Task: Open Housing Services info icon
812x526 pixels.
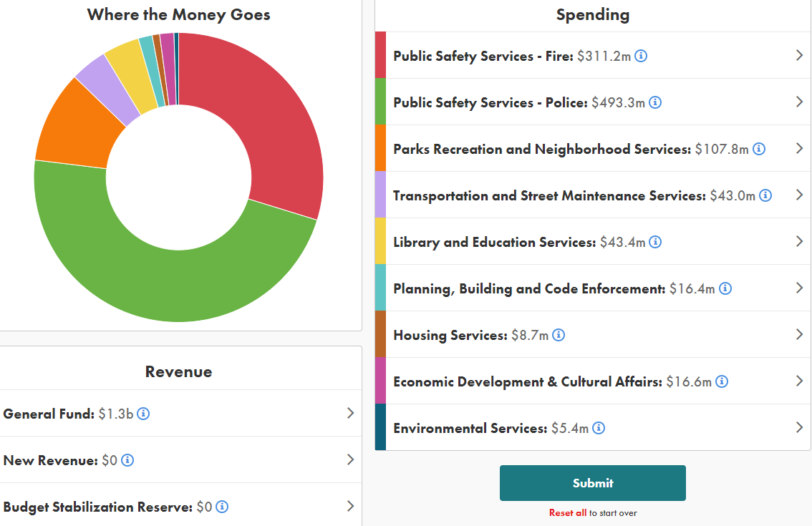Action: coord(559,335)
